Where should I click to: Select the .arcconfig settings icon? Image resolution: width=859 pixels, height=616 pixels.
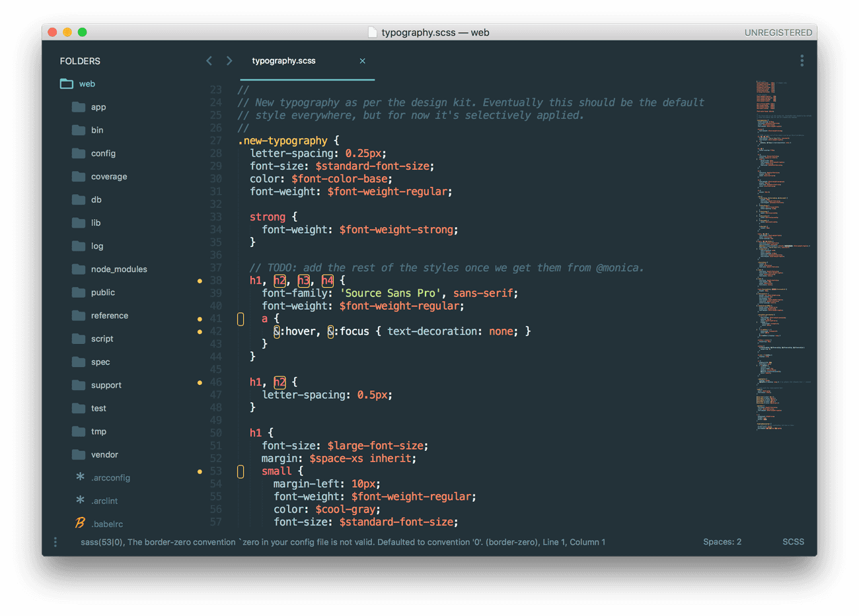click(x=79, y=477)
